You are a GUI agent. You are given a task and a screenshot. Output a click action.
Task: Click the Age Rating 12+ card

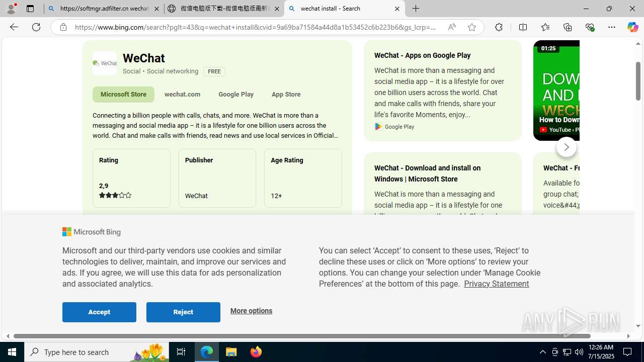(303, 178)
